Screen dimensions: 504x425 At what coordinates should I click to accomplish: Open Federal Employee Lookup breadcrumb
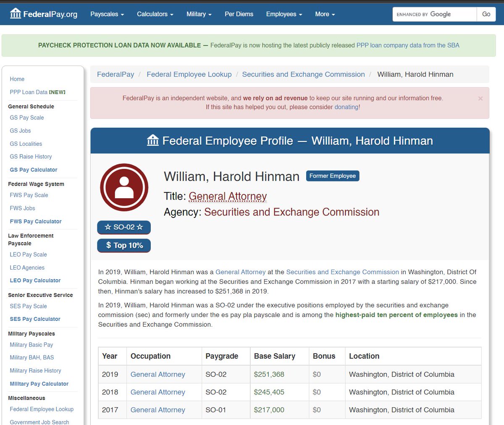189,74
